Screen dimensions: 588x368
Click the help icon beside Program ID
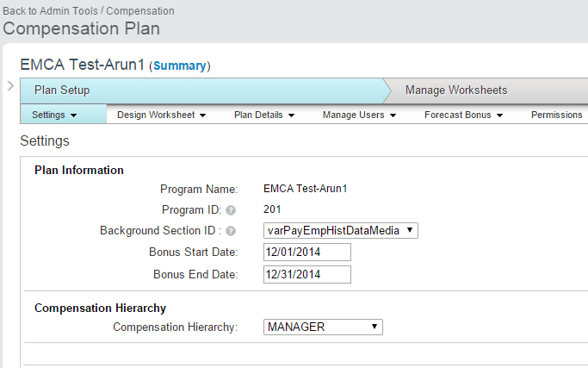(x=231, y=210)
